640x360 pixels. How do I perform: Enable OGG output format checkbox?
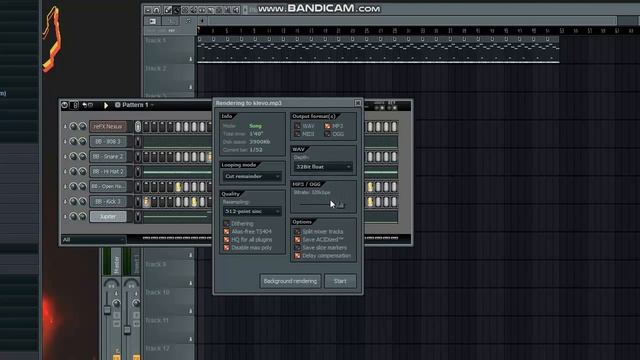point(327,134)
